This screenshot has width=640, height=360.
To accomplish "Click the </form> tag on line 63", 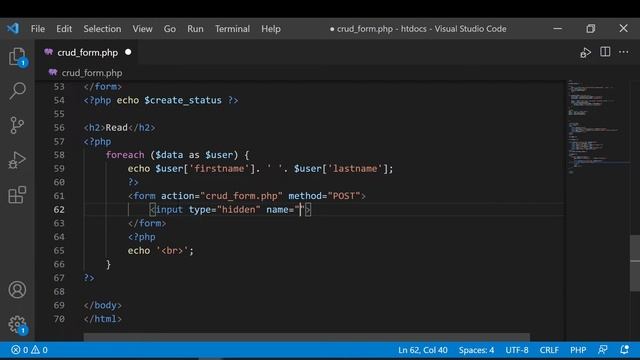I will [x=147, y=223].
